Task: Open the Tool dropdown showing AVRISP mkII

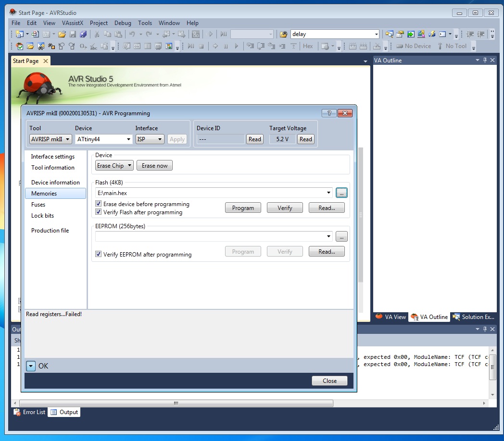Action: [50, 139]
